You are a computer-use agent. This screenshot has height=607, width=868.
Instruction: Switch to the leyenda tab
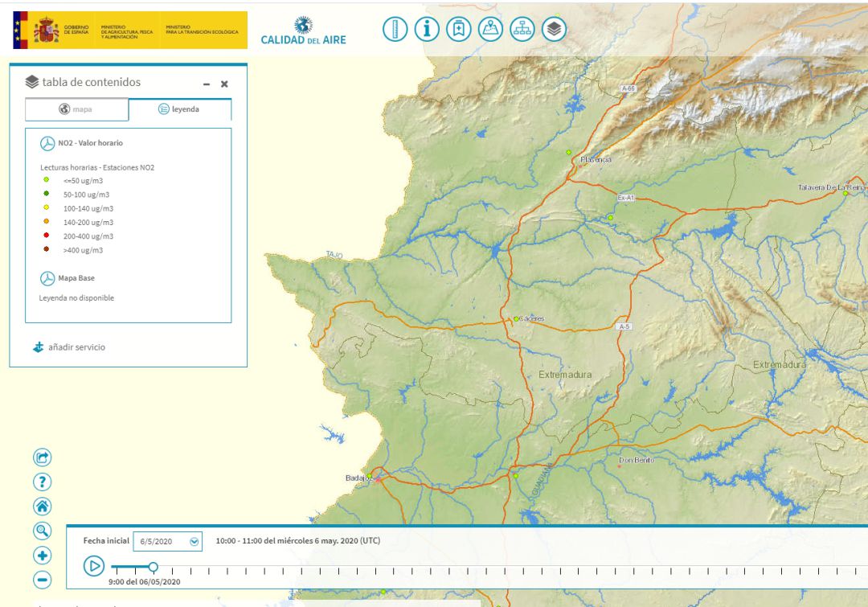tap(180, 109)
